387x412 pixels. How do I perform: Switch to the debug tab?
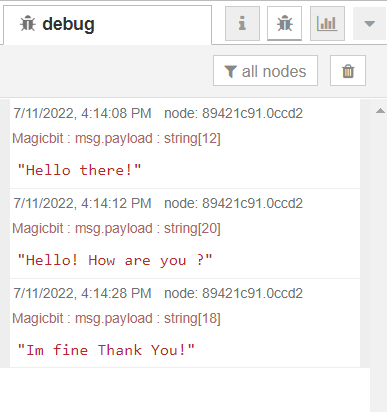pos(107,25)
